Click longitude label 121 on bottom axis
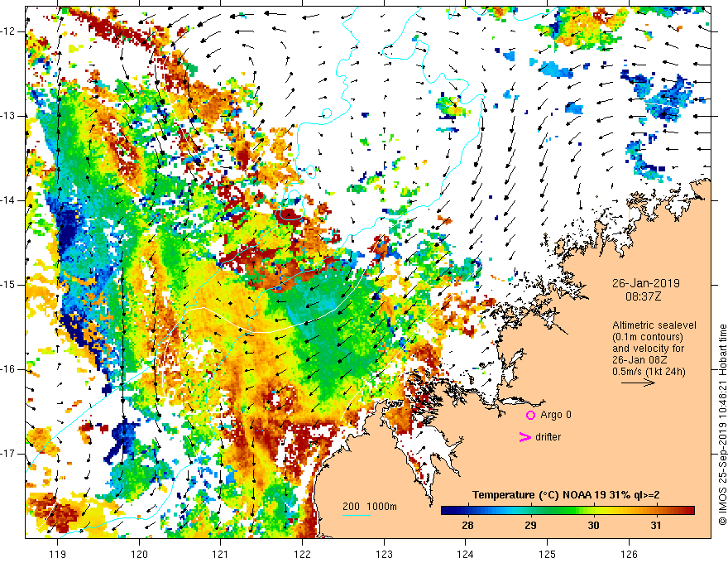Screen dimensions: 728x563 (221, 554)
